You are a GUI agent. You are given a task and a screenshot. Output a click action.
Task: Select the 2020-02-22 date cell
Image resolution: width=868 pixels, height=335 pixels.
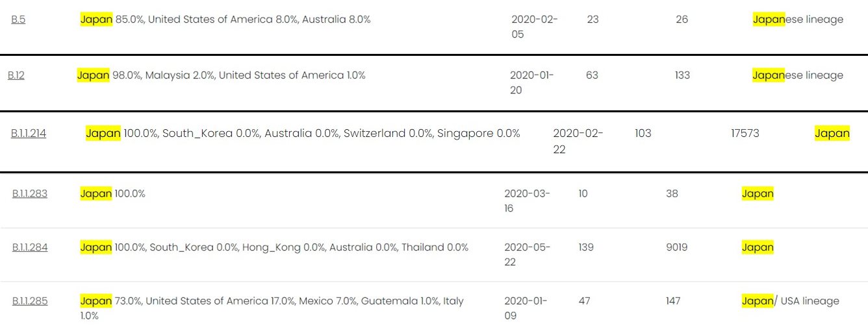pyautogui.click(x=578, y=142)
